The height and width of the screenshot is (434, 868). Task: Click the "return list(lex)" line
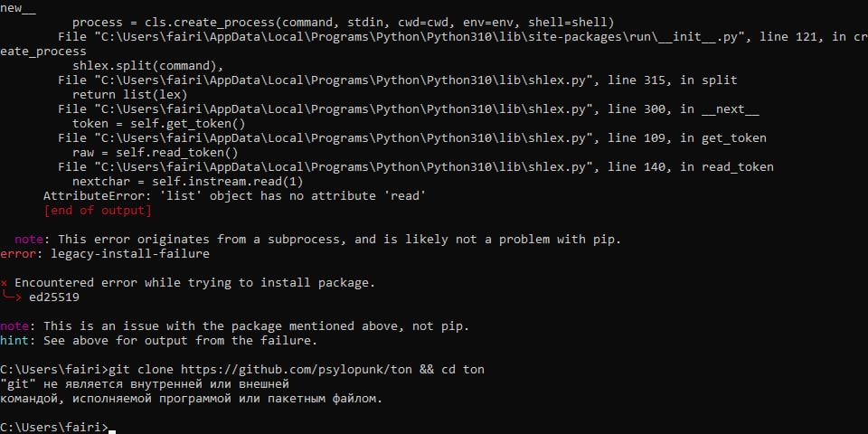[x=130, y=95]
